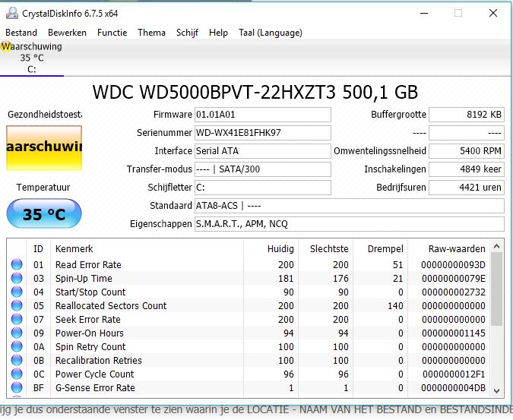Viewport: 513px width, 420px height.
Task: Click the Buffergrootte value 8192 KB
Action: pyautogui.click(x=467, y=115)
